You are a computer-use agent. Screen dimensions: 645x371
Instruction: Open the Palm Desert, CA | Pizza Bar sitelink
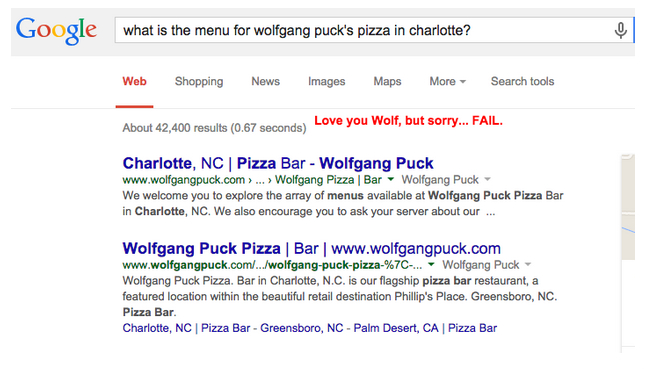pyautogui.click(x=425, y=328)
